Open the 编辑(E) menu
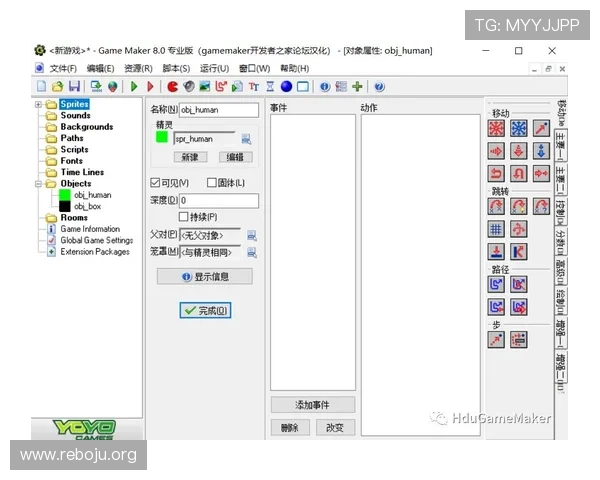This screenshot has height=480, width=600. 100,69
